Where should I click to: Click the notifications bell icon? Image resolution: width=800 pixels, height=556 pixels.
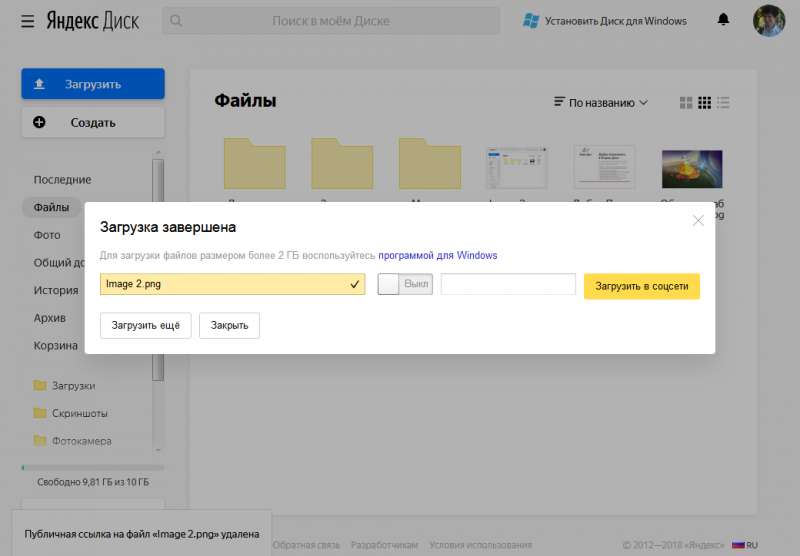pyautogui.click(x=723, y=21)
